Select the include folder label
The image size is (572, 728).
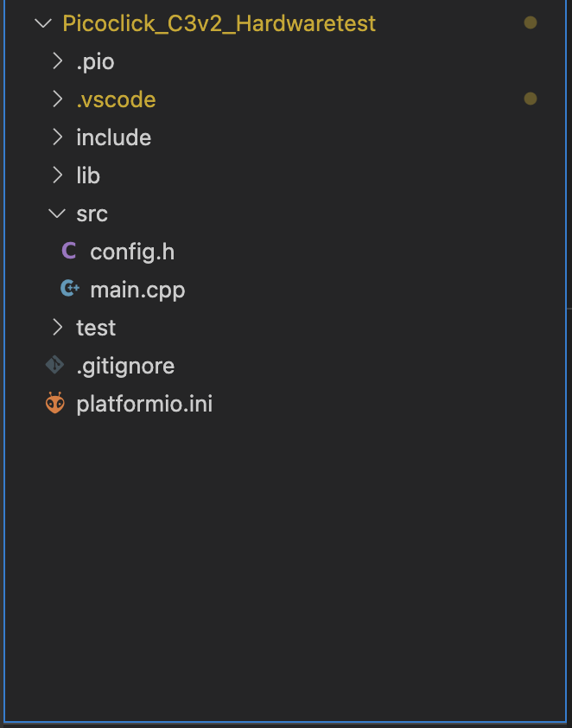[114, 137]
